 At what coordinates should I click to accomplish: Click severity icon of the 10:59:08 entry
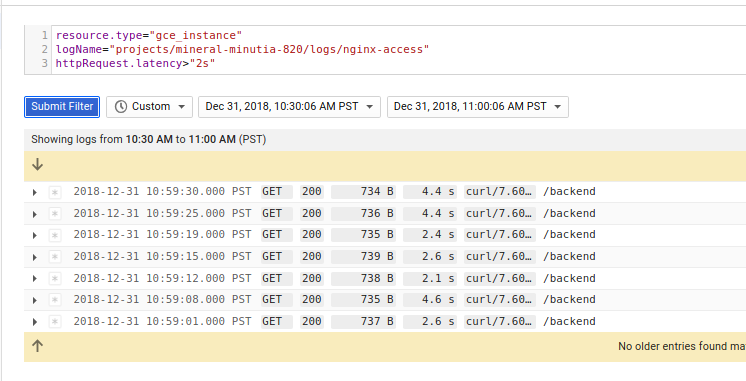pyautogui.click(x=55, y=300)
